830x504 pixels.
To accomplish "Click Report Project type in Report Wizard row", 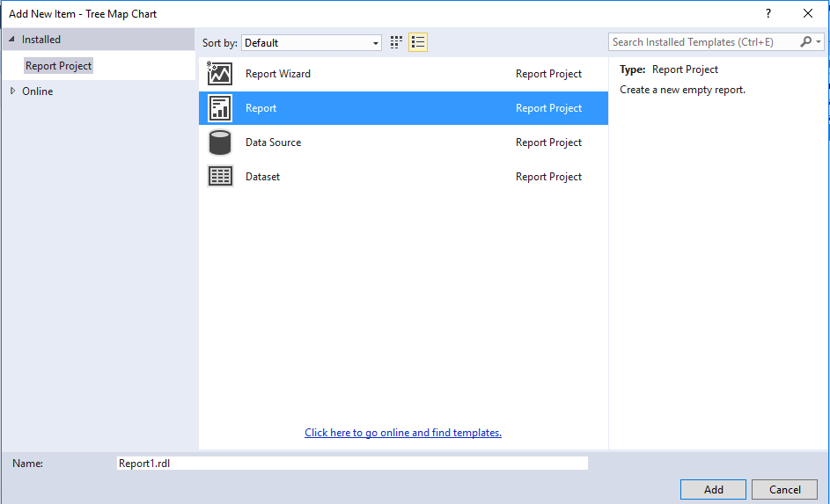I will pyautogui.click(x=548, y=74).
